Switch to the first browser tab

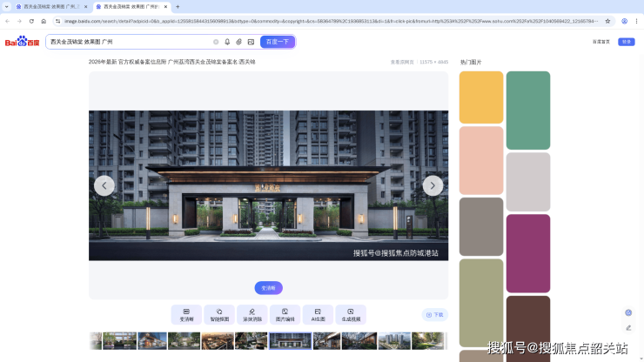click(x=50, y=7)
